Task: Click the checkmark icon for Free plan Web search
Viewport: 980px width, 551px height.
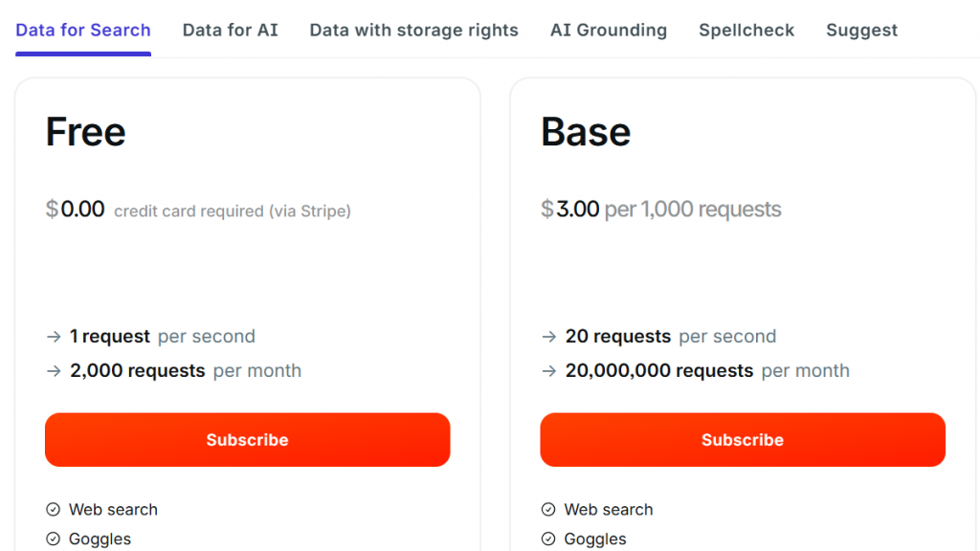Action: click(53, 510)
